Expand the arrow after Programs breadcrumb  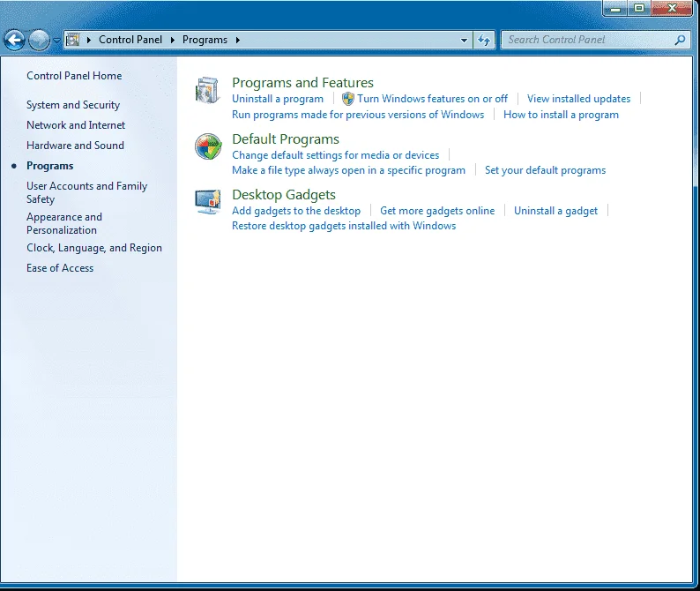(x=238, y=40)
